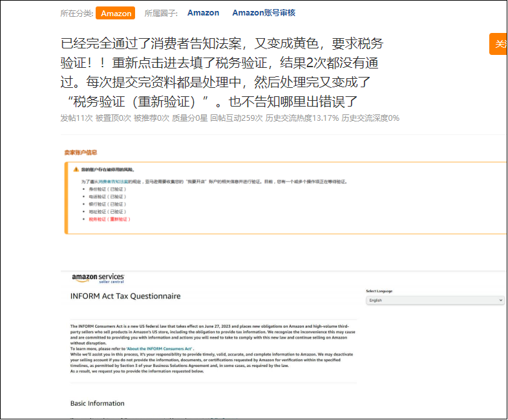Open the Select Language dropdown showing English
This screenshot has height=420, width=508.
pyautogui.click(x=435, y=300)
